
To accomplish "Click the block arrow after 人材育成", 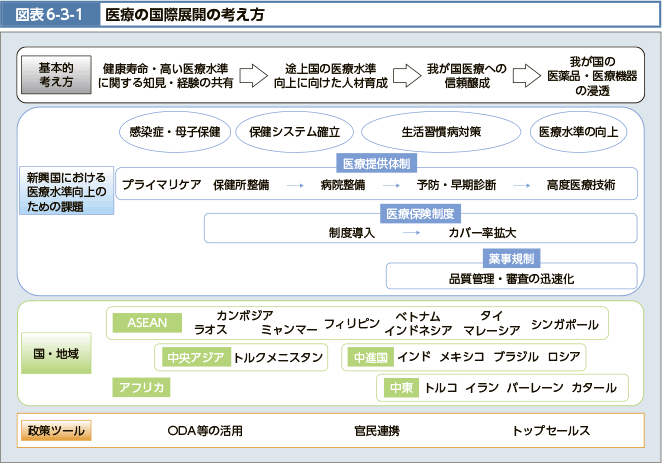I will point(405,76).
